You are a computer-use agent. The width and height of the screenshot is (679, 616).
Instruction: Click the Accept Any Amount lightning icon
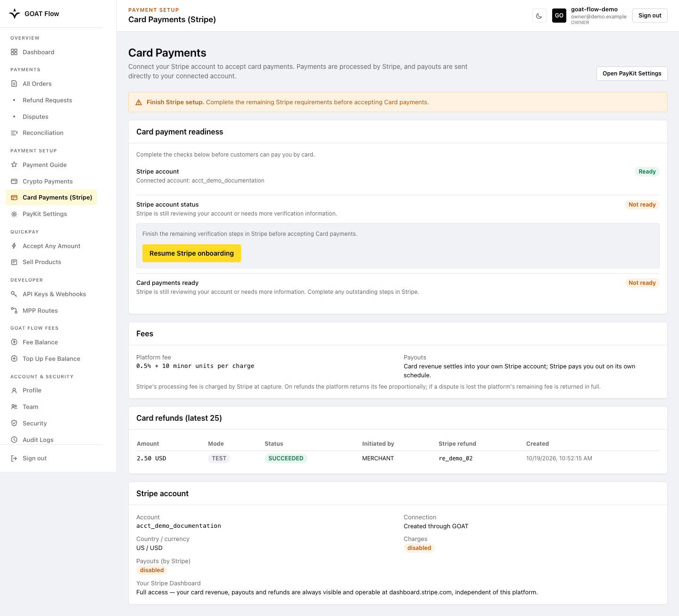(x=14, y=246)
